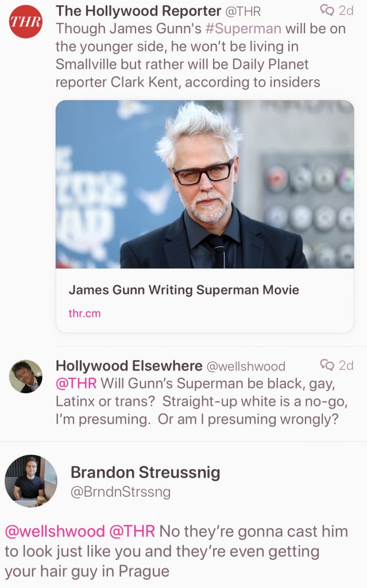Open James Gunn Writing Superman Movie card title
This screenshot has width=367, height=588.
pos(184,290)
